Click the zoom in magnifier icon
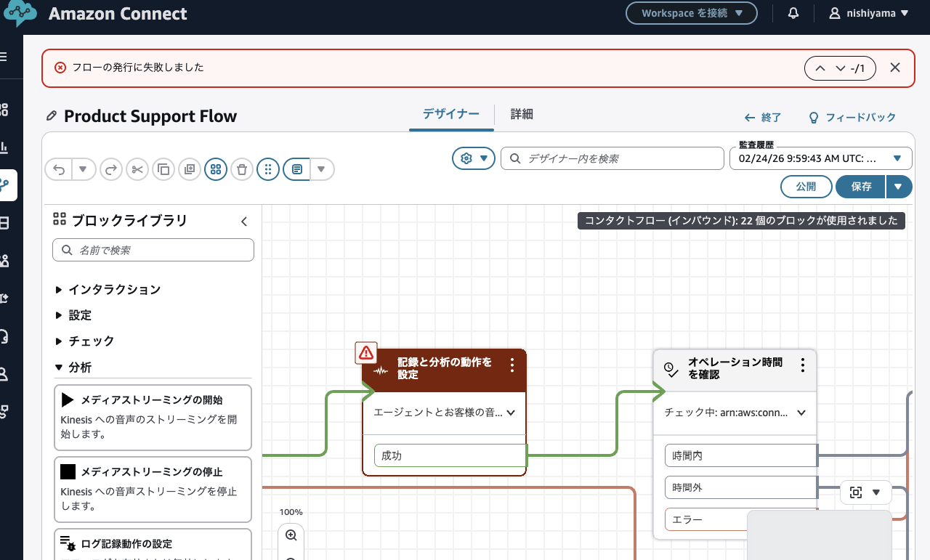 [291, 535]
